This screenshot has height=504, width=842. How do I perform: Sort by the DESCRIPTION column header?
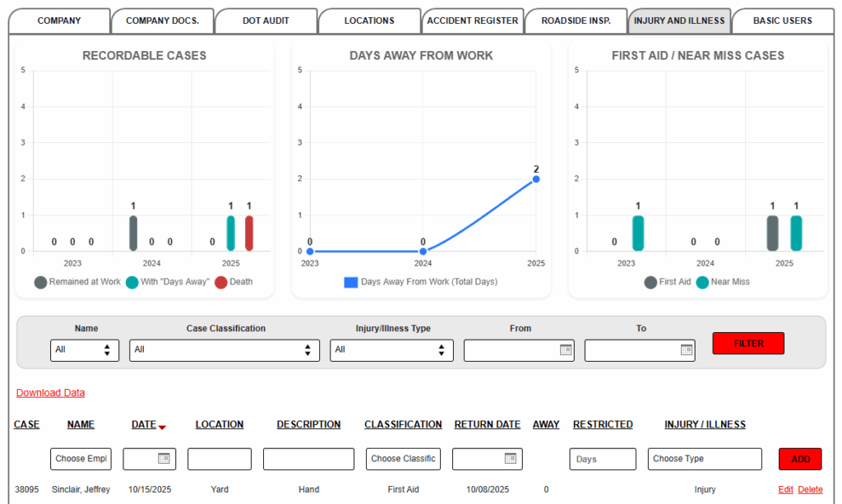click(x=309, y=424)
